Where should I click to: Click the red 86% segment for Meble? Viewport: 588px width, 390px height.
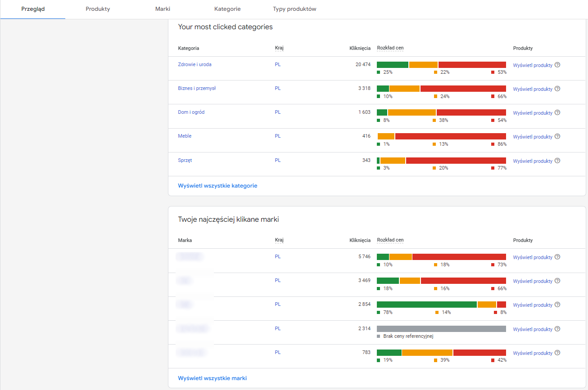(451, 136)
